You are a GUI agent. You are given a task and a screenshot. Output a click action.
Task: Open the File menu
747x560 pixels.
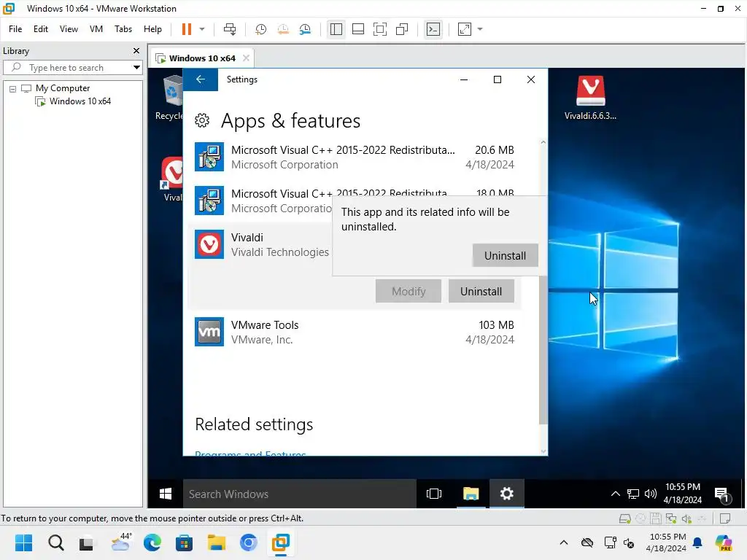tap(15, 29)
